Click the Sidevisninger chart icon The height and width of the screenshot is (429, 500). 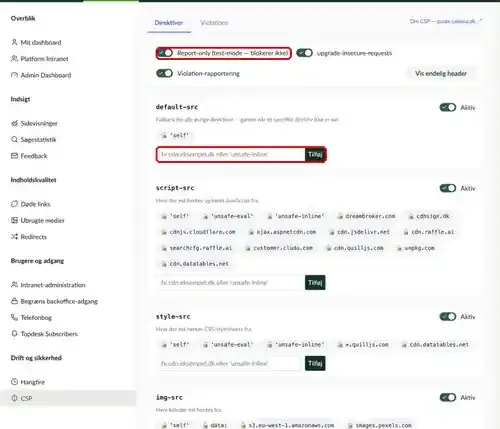[x=14, y=123]
